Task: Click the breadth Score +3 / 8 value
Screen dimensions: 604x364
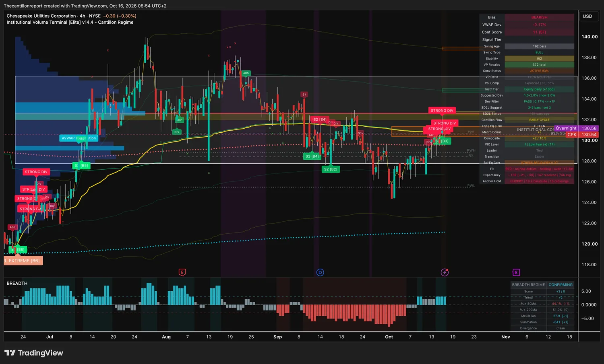Action: [561, 292]
